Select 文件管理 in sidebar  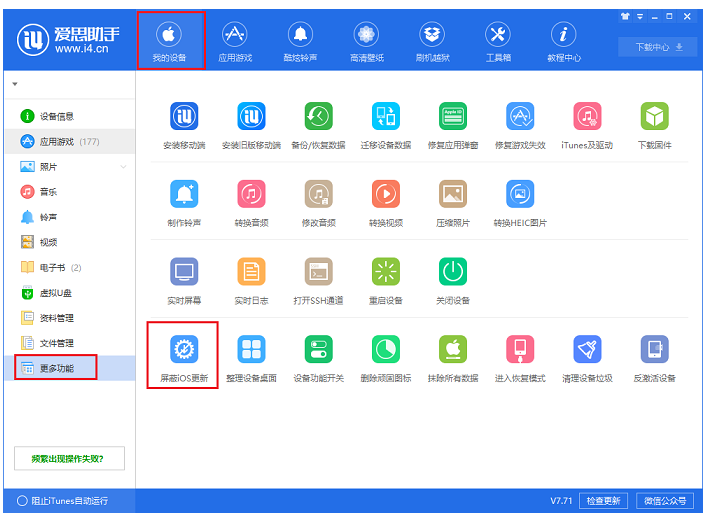70,343
